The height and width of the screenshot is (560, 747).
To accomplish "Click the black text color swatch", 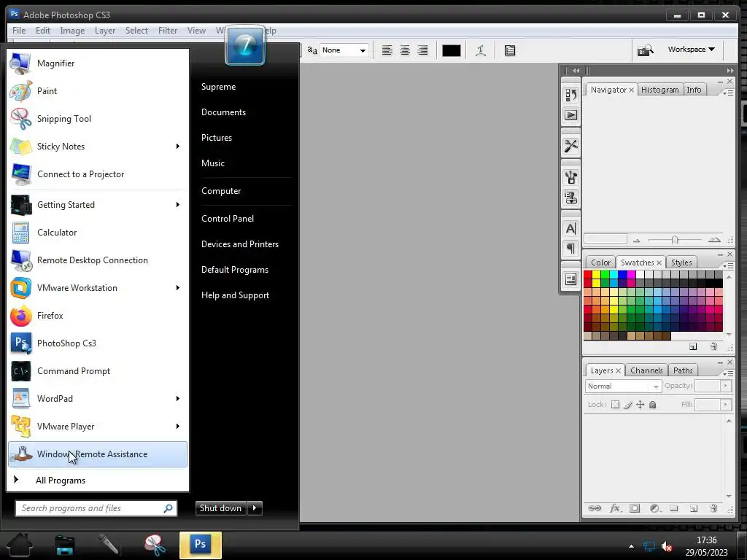I will pos(451,50).
